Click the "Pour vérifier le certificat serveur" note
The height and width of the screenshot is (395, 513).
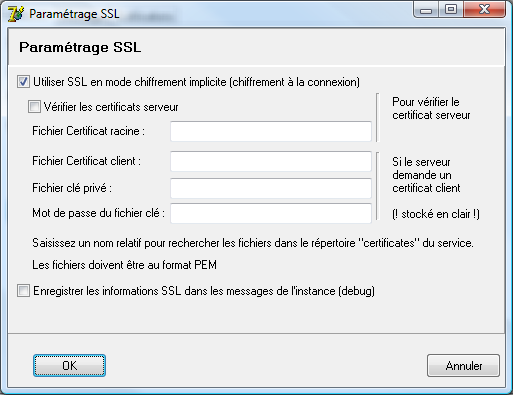point(431,108)
